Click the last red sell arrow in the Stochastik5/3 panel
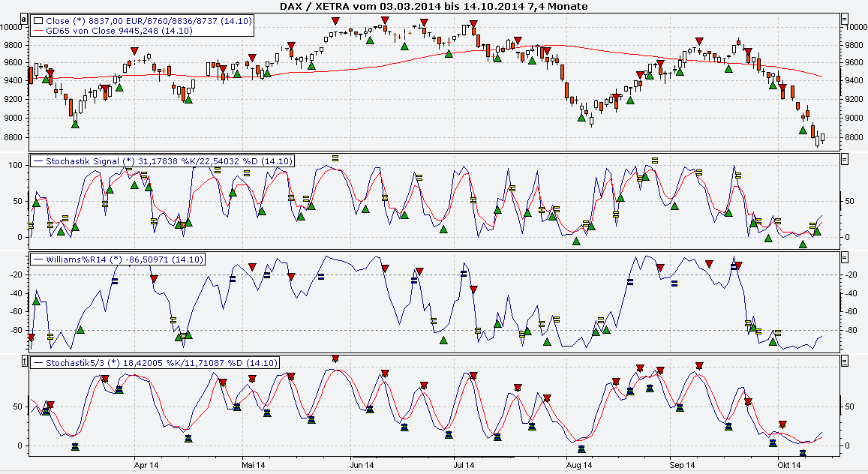The height and width of the screenshot is (474, 868). click(x=782, y=424)
